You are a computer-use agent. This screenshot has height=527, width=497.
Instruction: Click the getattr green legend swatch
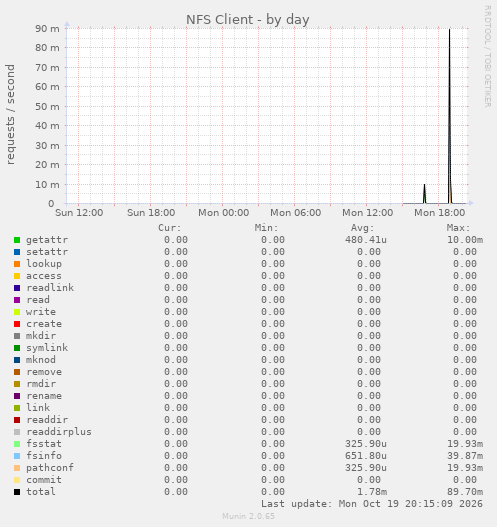[x=17, y=240]
